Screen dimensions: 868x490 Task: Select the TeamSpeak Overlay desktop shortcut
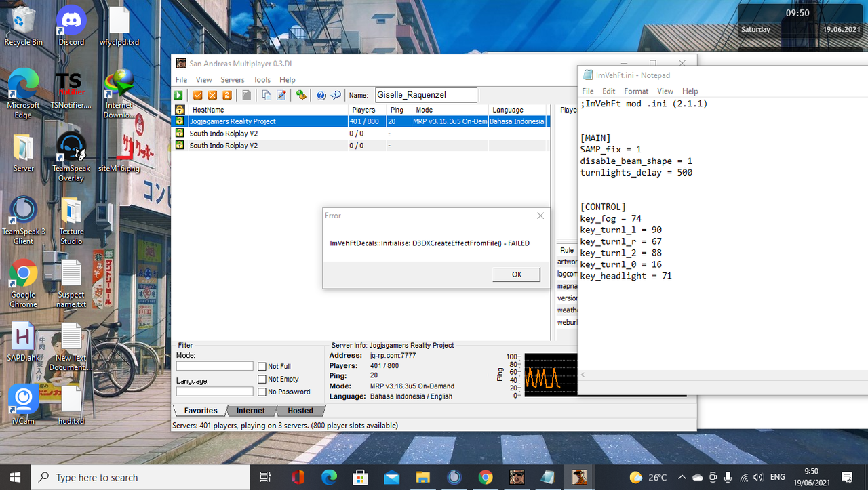pos(71,157)
